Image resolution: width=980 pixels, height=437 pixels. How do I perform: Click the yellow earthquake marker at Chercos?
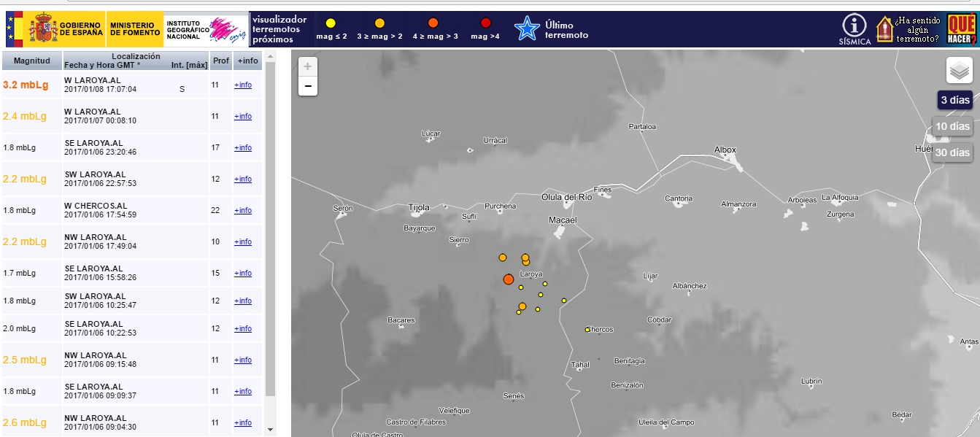587,330
